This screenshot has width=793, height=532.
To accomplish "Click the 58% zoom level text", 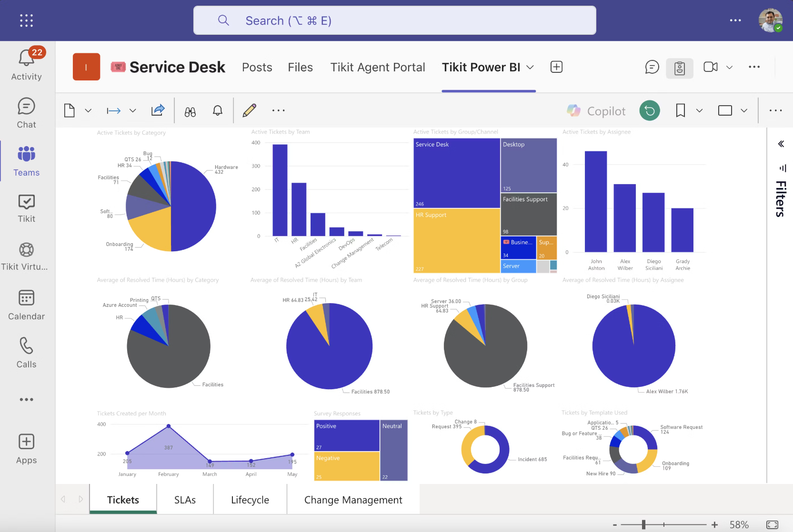I will [739, 525].
